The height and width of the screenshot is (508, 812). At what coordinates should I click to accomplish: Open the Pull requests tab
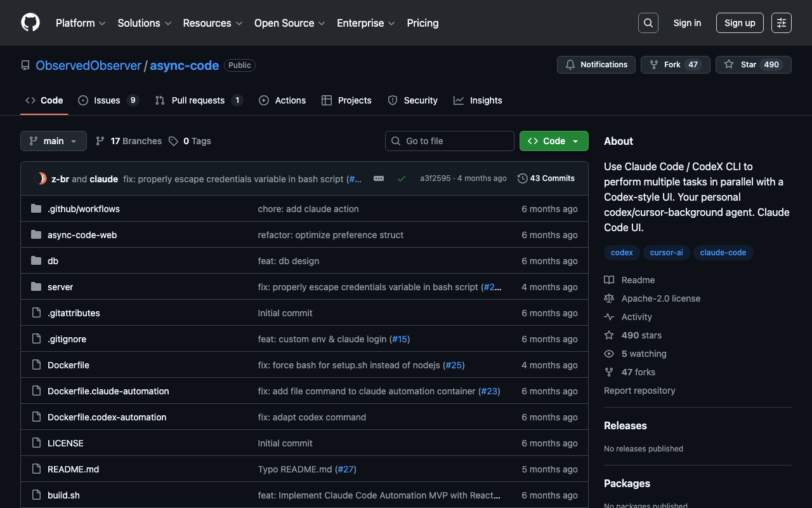pos(198,100)
